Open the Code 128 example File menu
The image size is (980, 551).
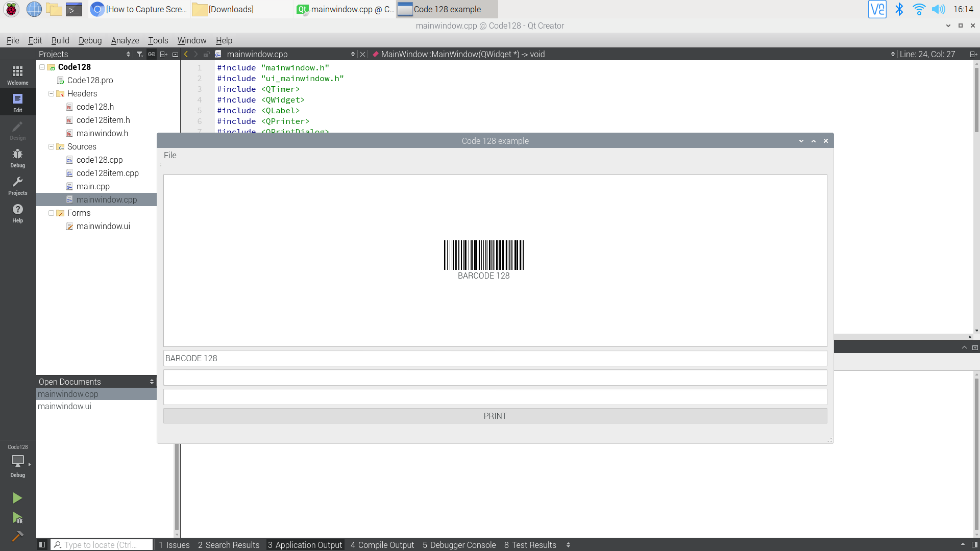click(x=170, y=155)
